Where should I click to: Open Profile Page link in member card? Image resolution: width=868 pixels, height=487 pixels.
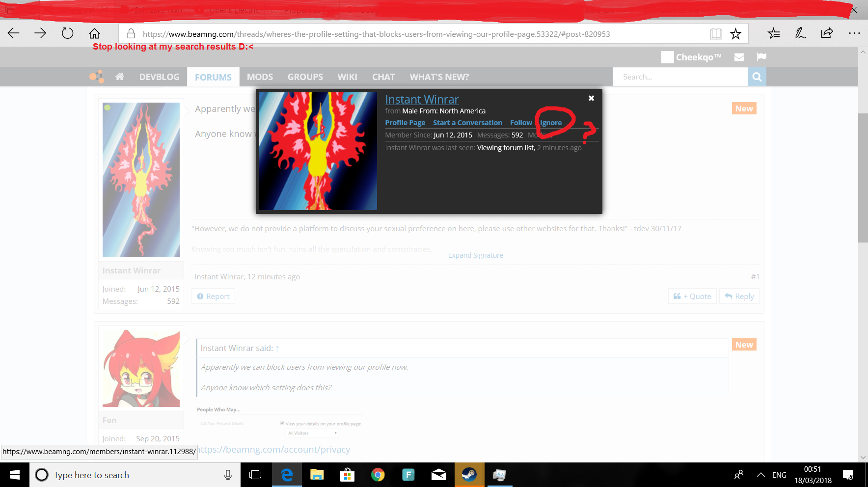(405, 123)
